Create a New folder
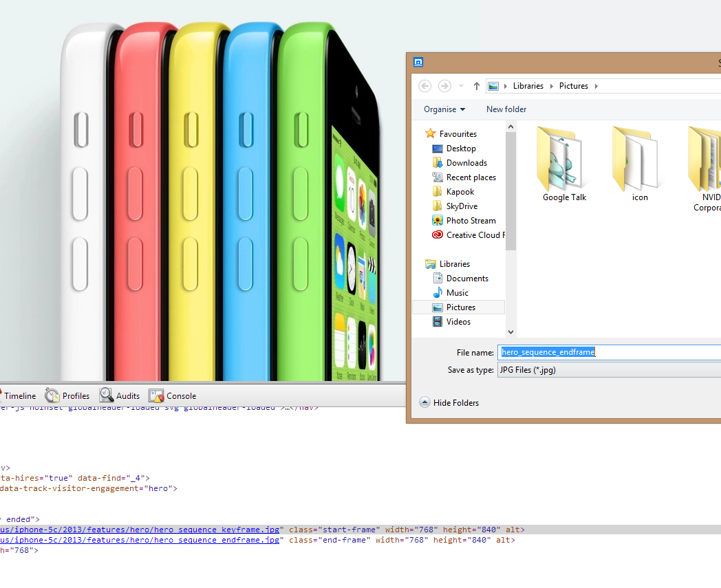The width and height of the screenshot is (721, 588). [x=506, y=109]
